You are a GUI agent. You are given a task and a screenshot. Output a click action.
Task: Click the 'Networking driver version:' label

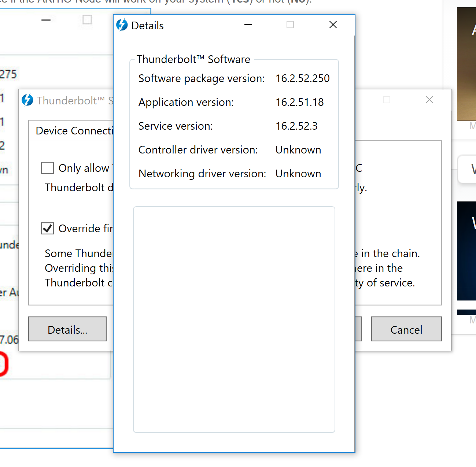(202, 174)
